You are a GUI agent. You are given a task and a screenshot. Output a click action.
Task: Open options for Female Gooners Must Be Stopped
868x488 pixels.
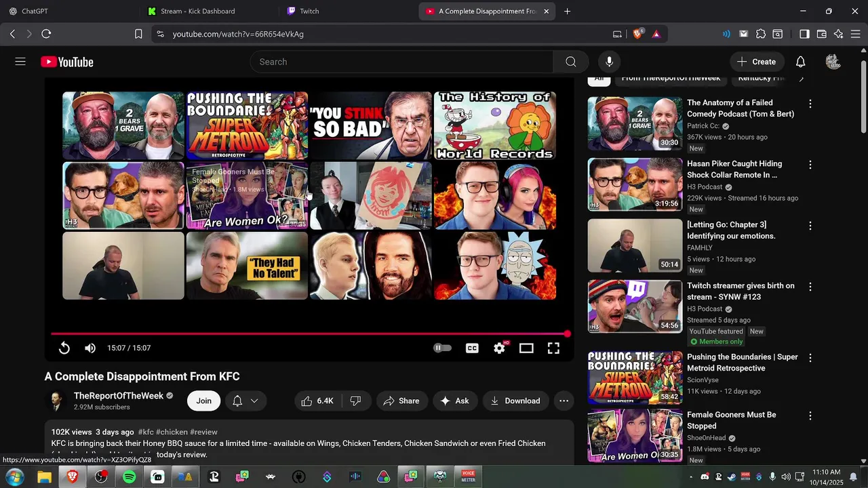[x=810, y=415]
